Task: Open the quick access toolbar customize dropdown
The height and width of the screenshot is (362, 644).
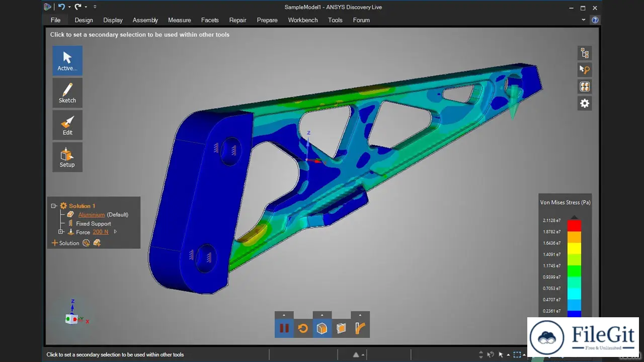Action: [95, 7]
